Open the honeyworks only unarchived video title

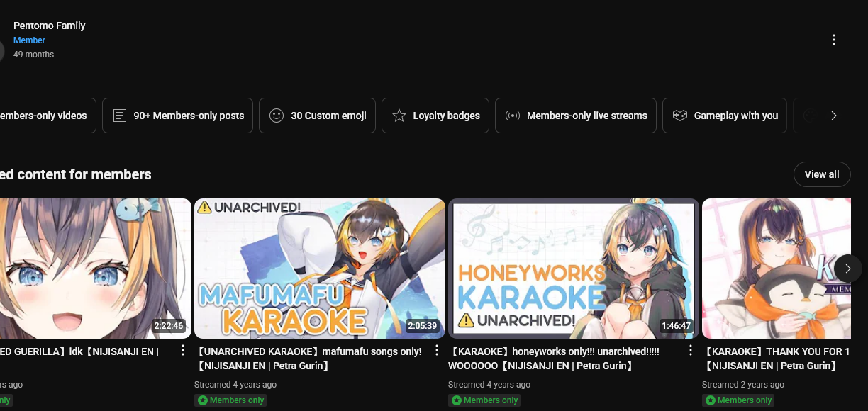tap(555, 359)
